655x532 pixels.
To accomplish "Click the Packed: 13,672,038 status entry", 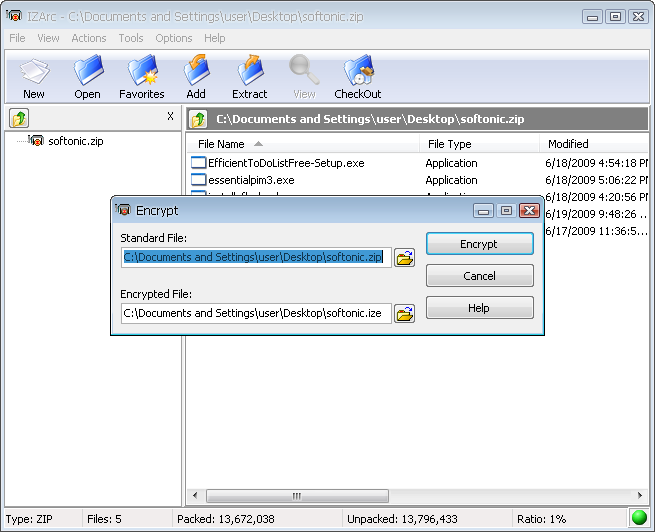I will (226, 519).
